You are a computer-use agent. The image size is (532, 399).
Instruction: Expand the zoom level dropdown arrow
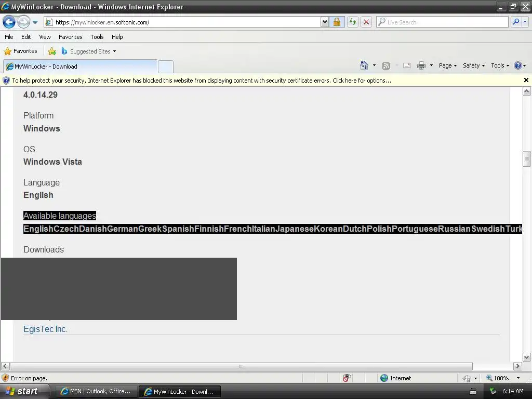[x=518, y=378]
